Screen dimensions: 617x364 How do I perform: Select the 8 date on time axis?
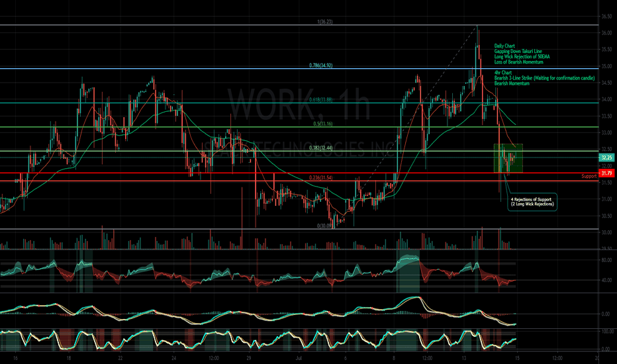point(393,358)
